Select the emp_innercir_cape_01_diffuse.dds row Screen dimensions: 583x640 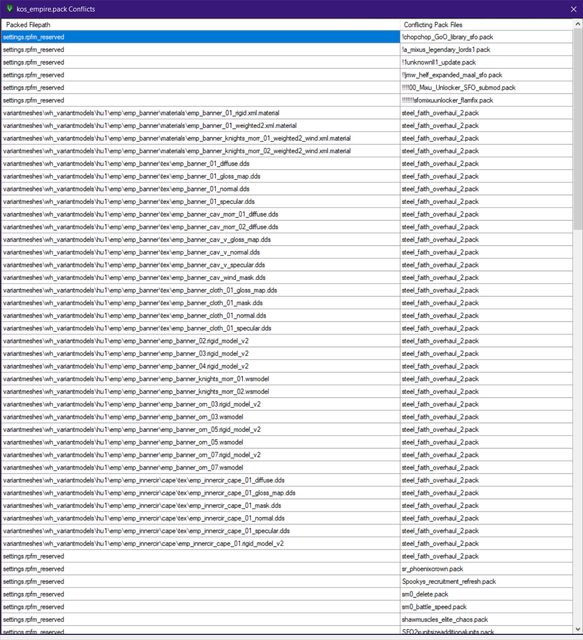tap(200, 480)
